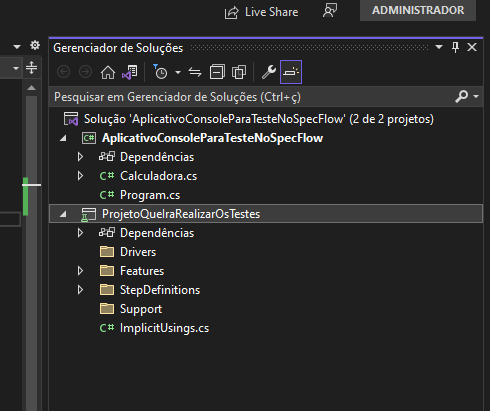Click the editor scrollbar up arrow
This screenshot has height=411, width=490.
point(31,88)
